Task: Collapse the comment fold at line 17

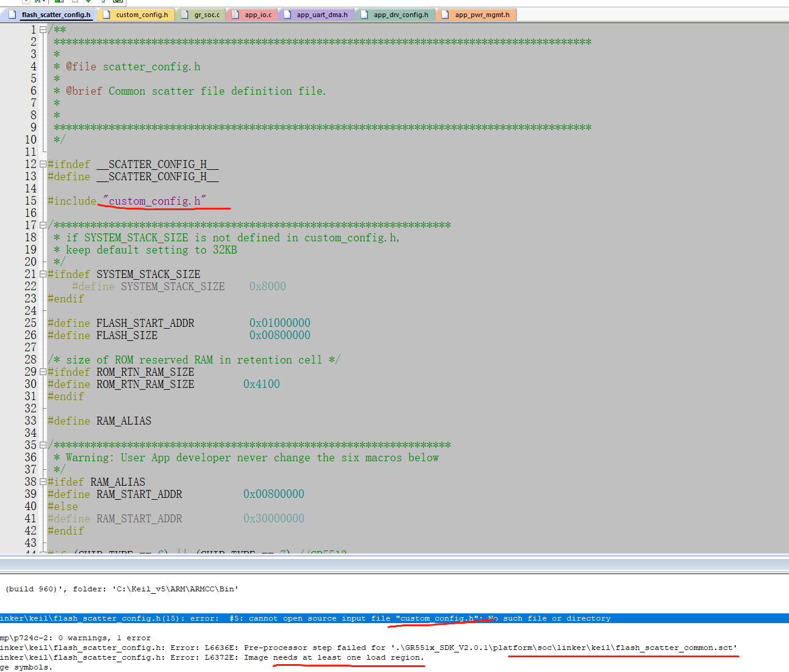Action: pos(43,225)
